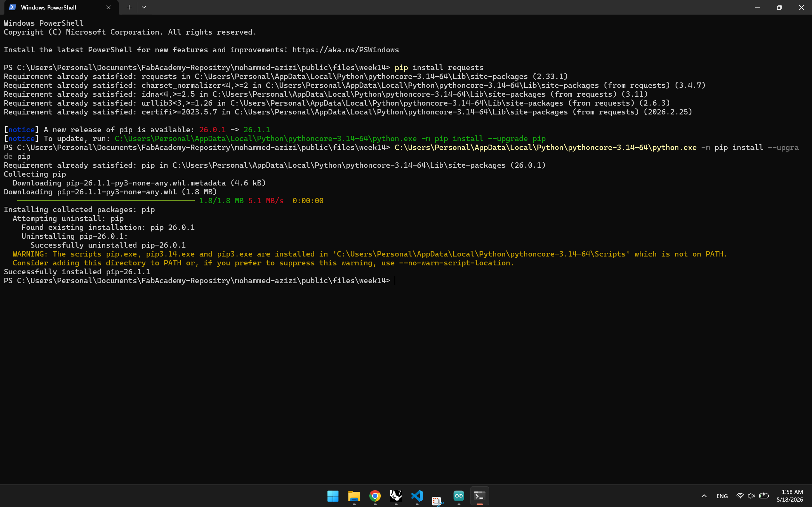Click the first blue 'notice' tag
This screenshot has height=507, width=812.
[x=22, y=130]
